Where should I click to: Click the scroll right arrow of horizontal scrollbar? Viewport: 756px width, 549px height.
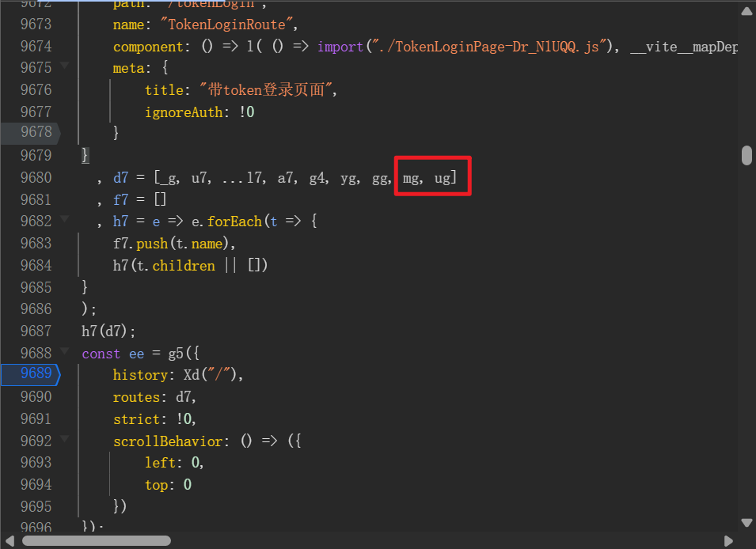729,541
